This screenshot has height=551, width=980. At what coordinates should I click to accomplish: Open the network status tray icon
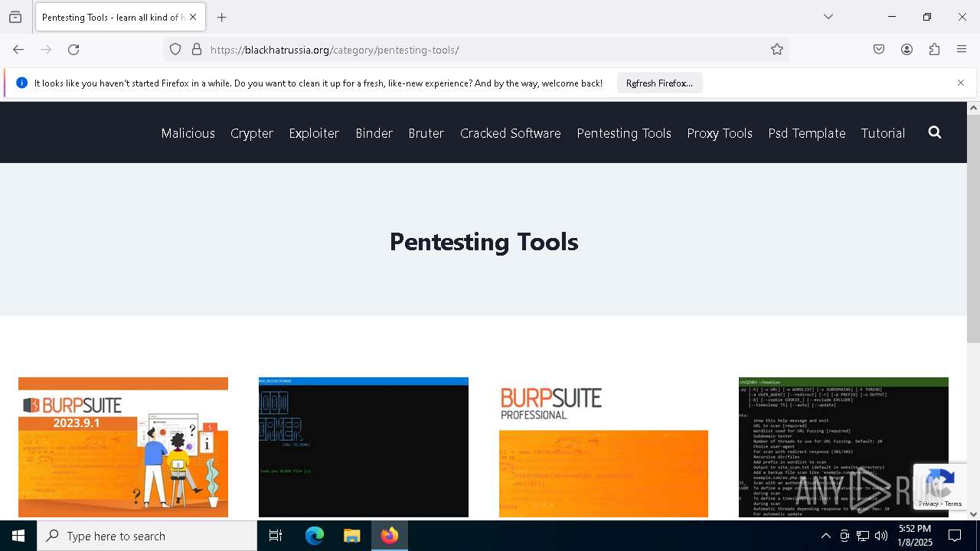point(863,536)
